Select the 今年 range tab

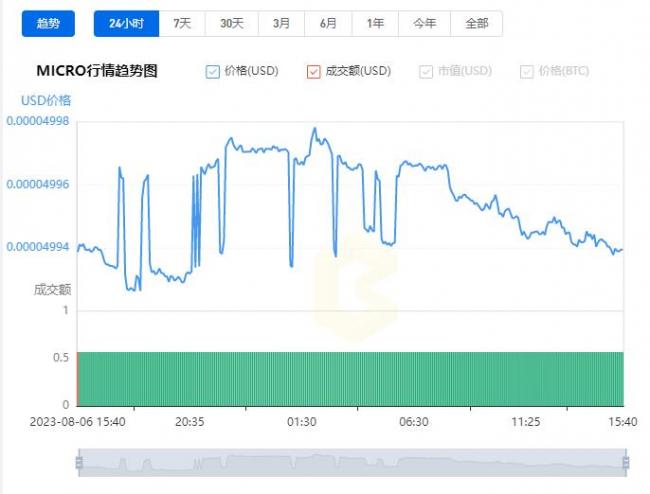point(424,24)
